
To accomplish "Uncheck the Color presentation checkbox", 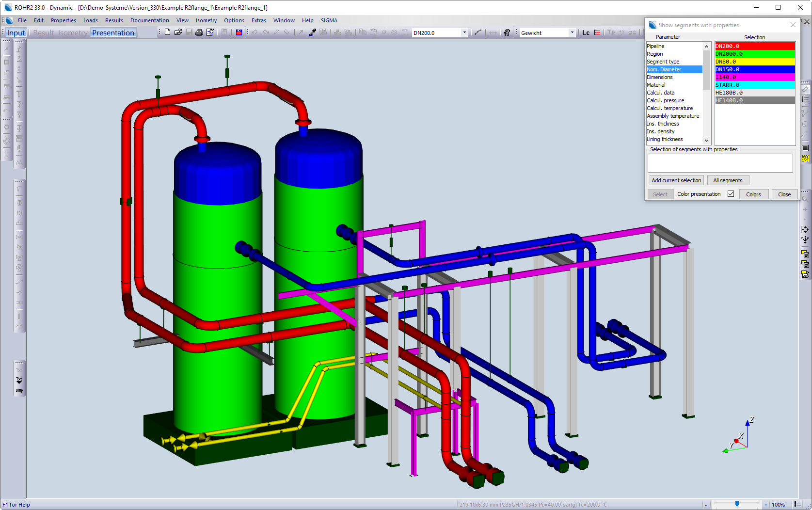I will coord(731,194).
